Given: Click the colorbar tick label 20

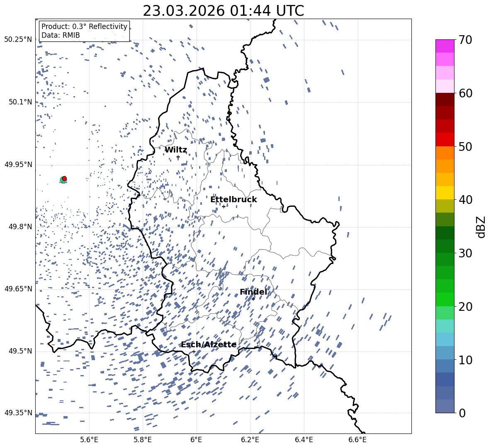Looking at the screenshot, I should coord(466,307).
